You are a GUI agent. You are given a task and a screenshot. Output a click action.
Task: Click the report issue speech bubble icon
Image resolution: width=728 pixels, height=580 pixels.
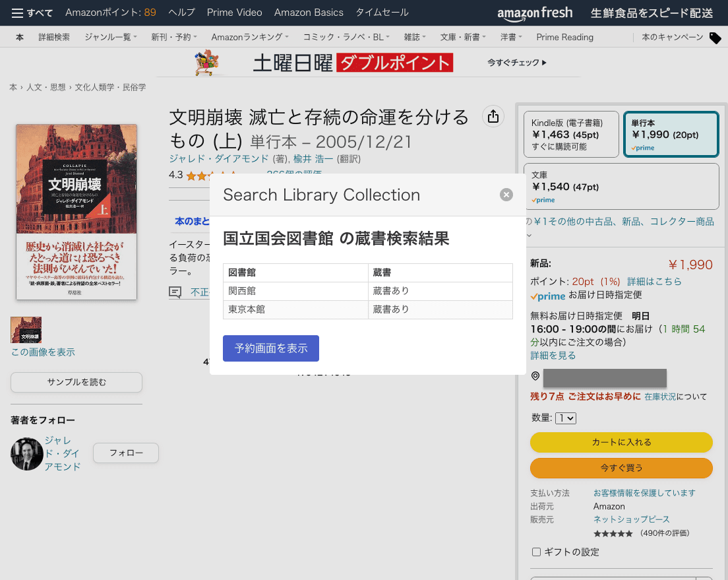tap(175, 292)
